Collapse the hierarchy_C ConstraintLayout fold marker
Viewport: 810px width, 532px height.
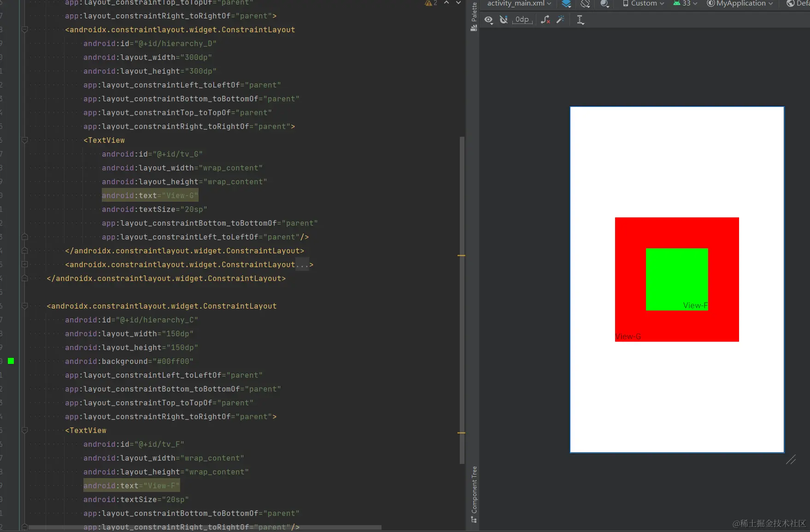point(25,306)
